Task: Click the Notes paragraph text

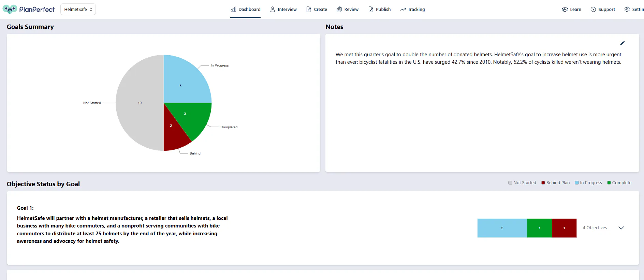Action: point(479,58)
